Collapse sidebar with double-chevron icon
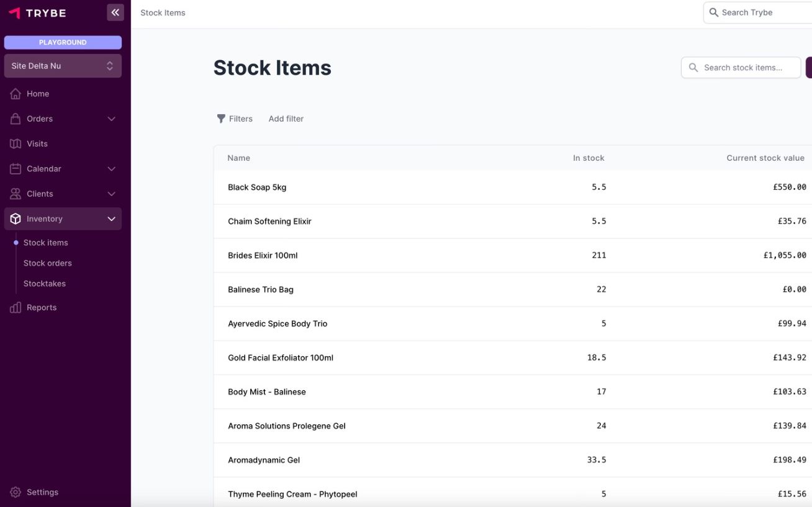Viewport: 812px width, 507px height. [115, 12]
